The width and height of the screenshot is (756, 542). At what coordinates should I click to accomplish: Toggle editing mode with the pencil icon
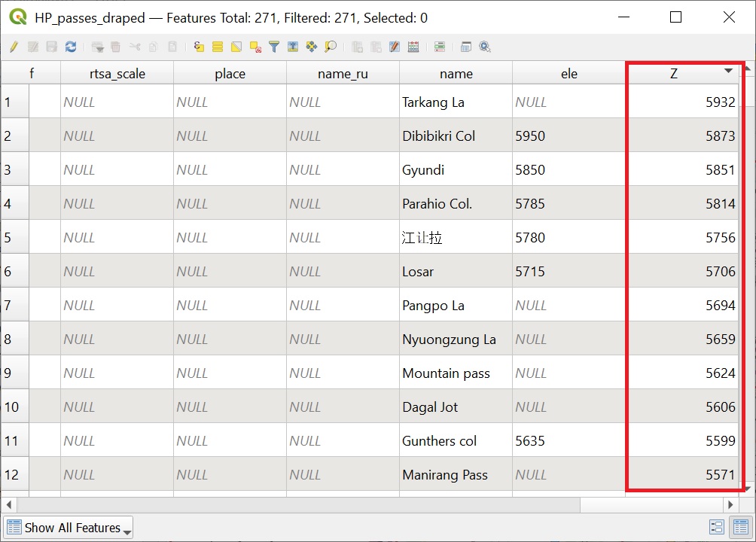14,47
